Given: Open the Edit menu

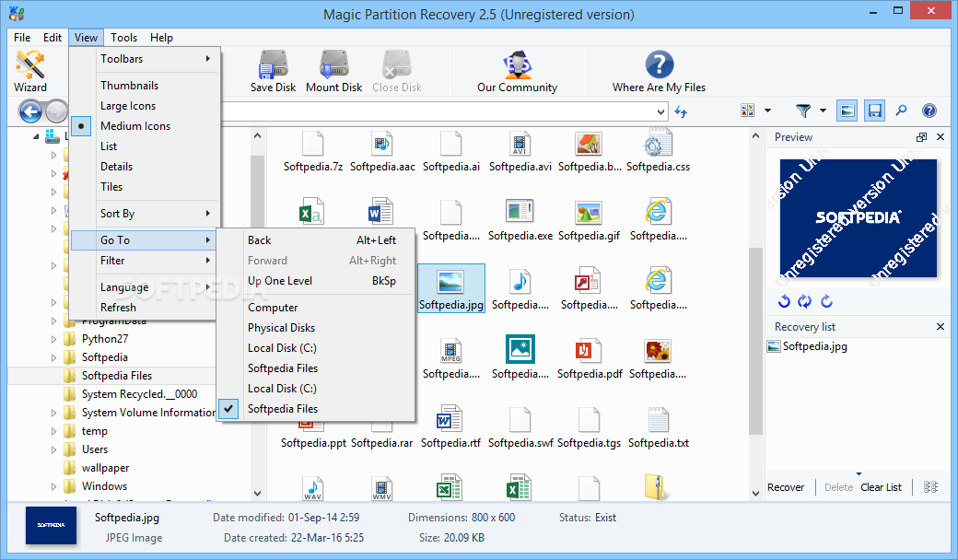Looking at the screenshot, I should click(52, 37).
